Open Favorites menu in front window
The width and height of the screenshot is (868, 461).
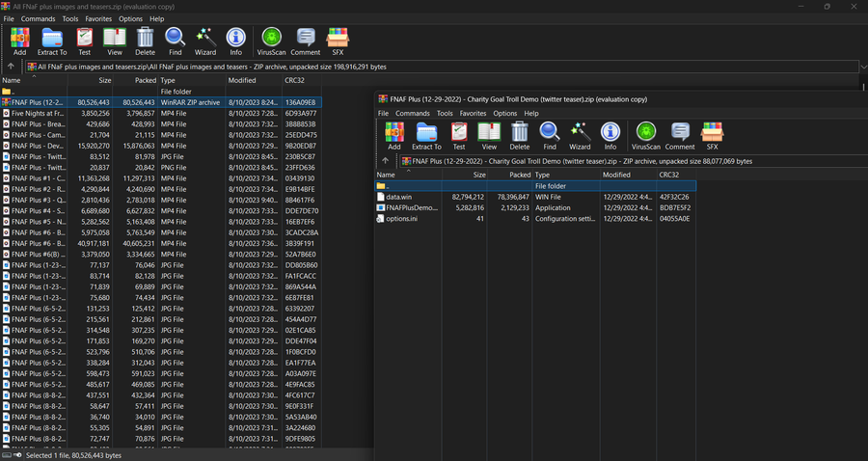(x=473, y=113)
